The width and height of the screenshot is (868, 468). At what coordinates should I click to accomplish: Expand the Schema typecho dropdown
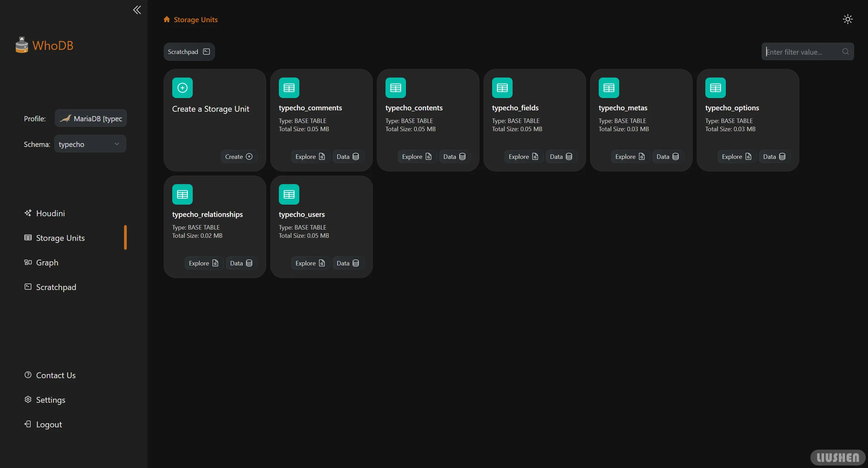[90, 144]
